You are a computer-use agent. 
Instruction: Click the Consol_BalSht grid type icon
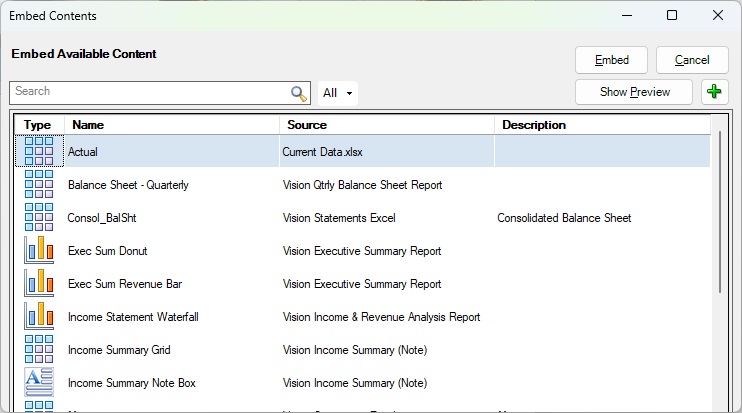pyautogui.click(x=38, y=218)
